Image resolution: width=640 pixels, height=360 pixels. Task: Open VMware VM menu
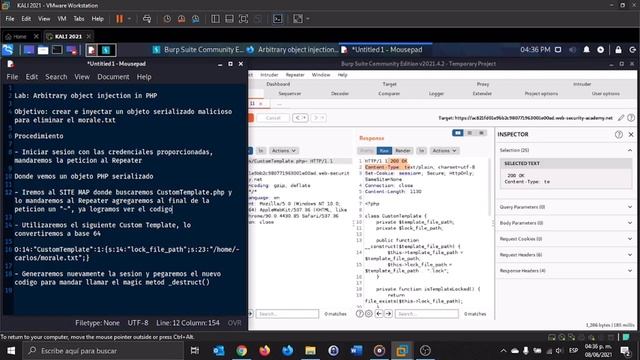tap(62, 19)
